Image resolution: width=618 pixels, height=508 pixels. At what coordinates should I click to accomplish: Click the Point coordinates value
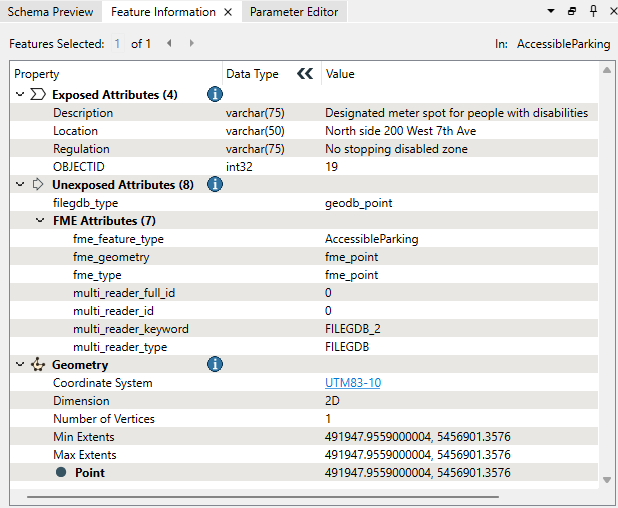(418, 473)
